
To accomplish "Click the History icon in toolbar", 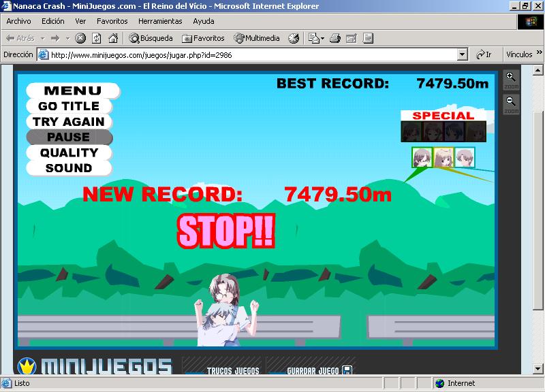I will pos(294,38).
